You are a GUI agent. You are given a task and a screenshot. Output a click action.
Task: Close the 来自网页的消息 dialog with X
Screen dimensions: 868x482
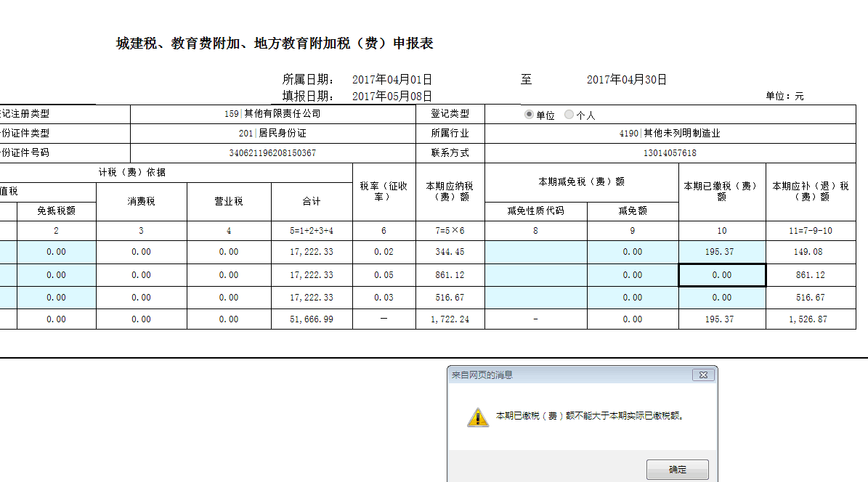click(702, 375)
